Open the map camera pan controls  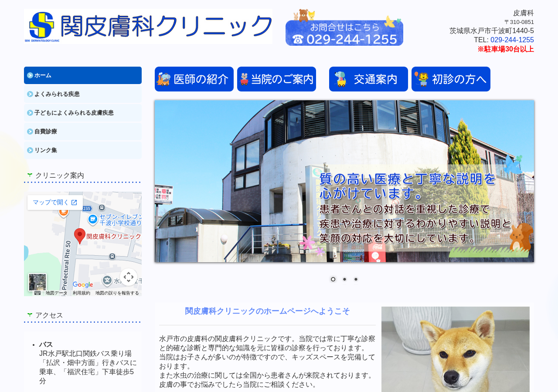[129, 277]
